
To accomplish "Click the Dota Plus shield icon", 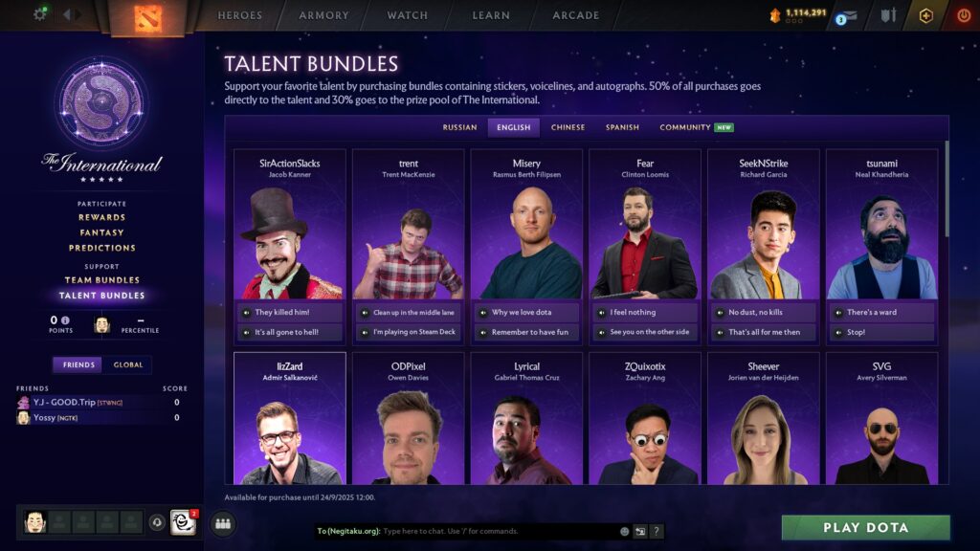I will pos(926,15).
